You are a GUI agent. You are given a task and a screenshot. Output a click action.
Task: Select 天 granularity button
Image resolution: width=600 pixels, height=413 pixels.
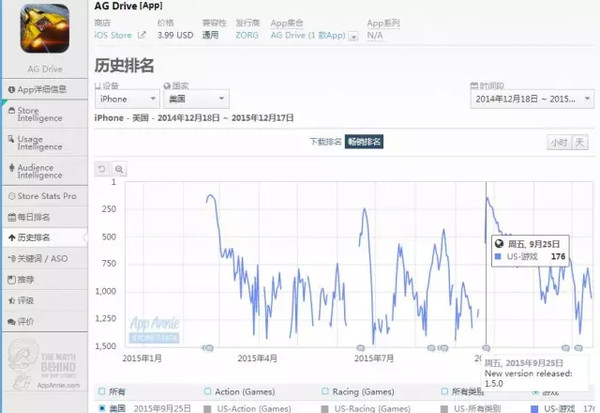580,142
